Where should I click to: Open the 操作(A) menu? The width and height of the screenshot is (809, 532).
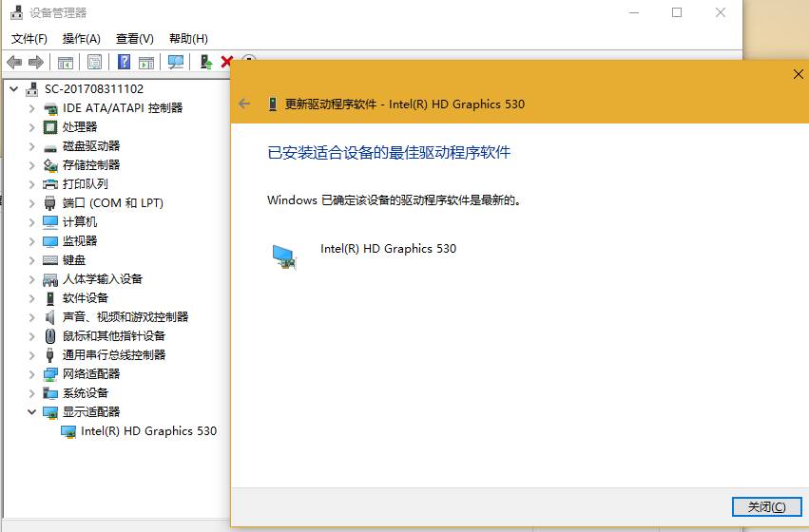[x=81, y=39]
